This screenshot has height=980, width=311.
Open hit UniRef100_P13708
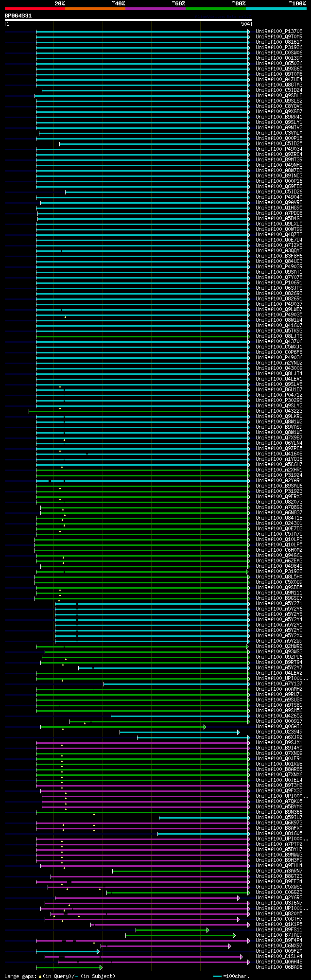(x=279, y=32)
